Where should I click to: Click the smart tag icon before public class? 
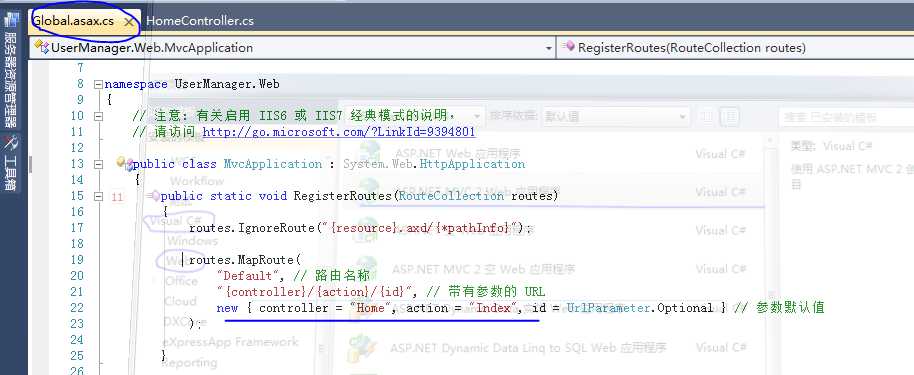click(124, 163)
